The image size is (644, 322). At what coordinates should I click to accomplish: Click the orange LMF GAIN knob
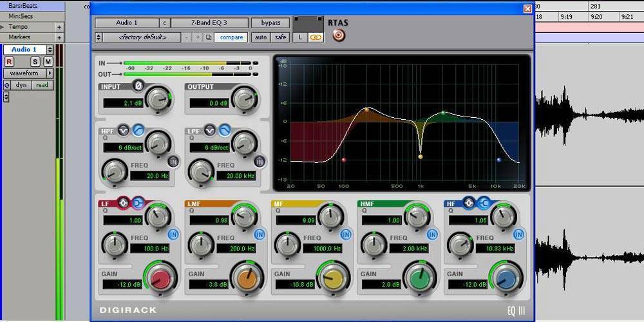pyautogui.click(x=247, y=278)
